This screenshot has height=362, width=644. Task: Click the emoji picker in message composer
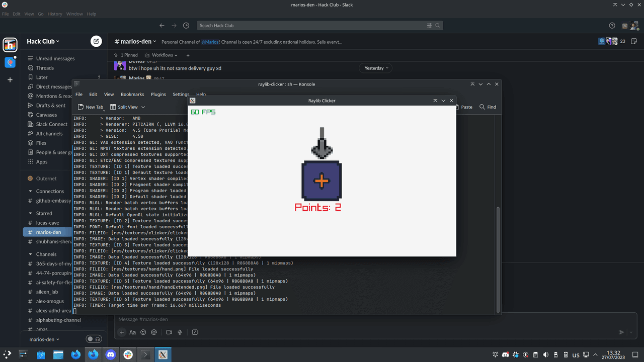click(143, 332)
